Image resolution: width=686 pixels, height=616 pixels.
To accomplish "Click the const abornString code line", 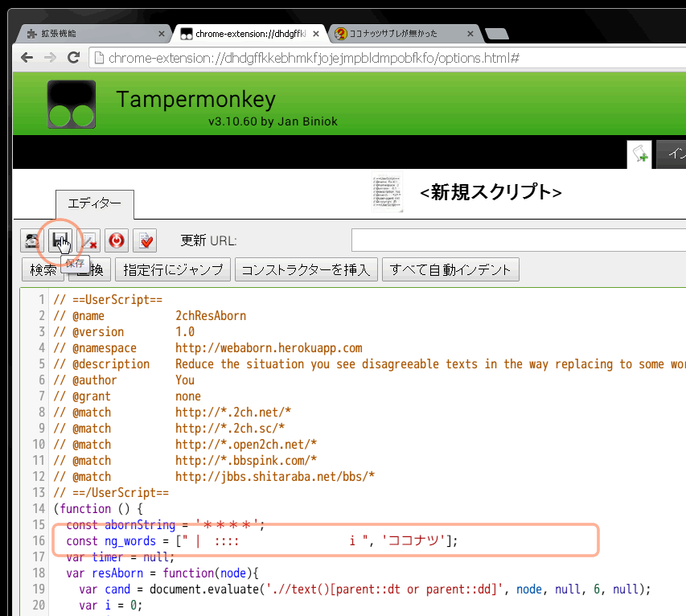I will coord(166,524).
